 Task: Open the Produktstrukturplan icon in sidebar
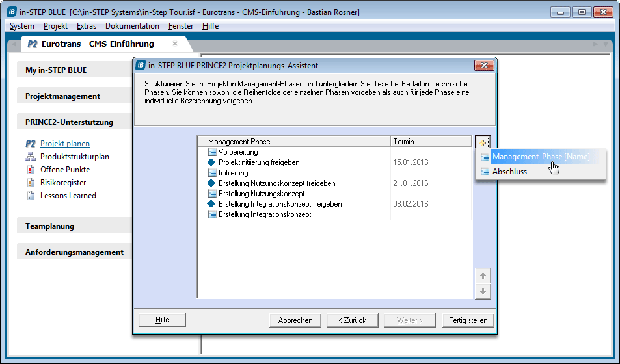point(30,157)
